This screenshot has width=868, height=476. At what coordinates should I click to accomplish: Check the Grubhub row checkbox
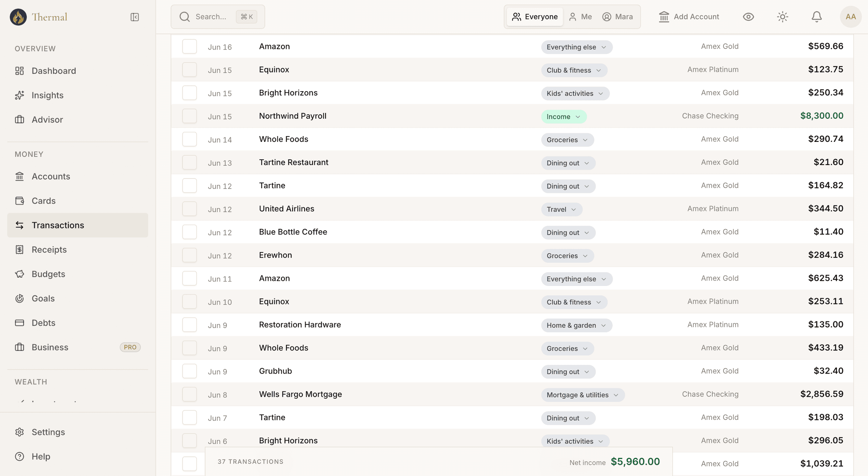pos(190,371)
